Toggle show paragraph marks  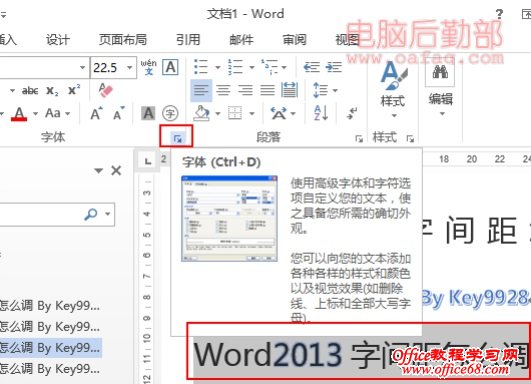coord(352,113)
